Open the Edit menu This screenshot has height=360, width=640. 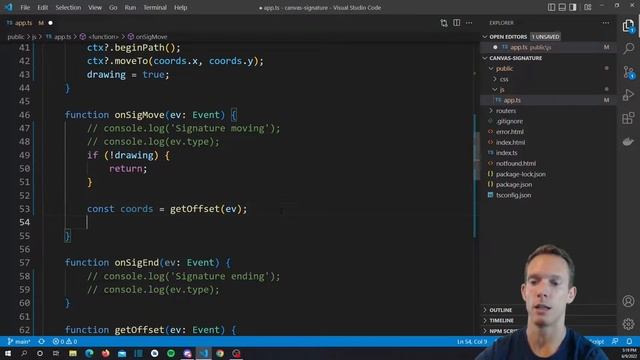click(42, 7)
